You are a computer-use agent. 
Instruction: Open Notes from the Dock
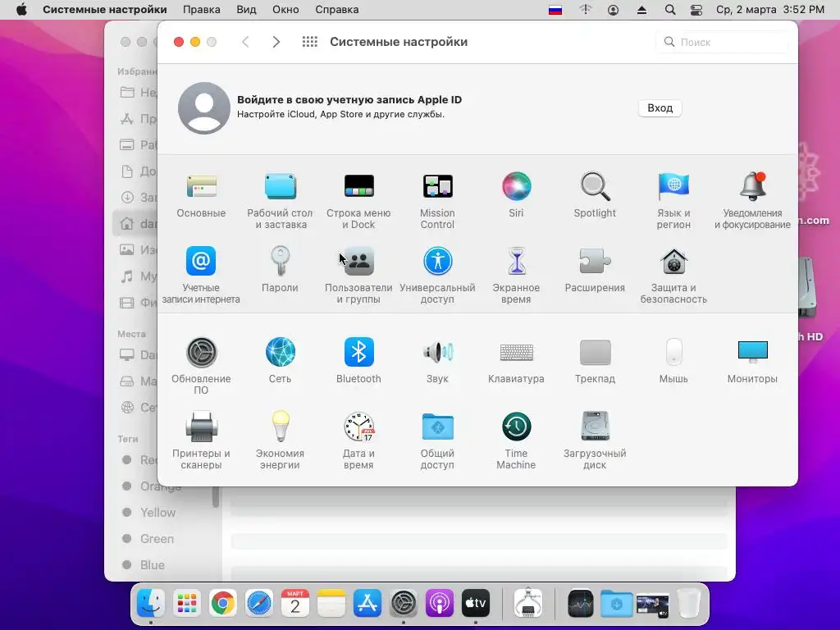(331, 604)
